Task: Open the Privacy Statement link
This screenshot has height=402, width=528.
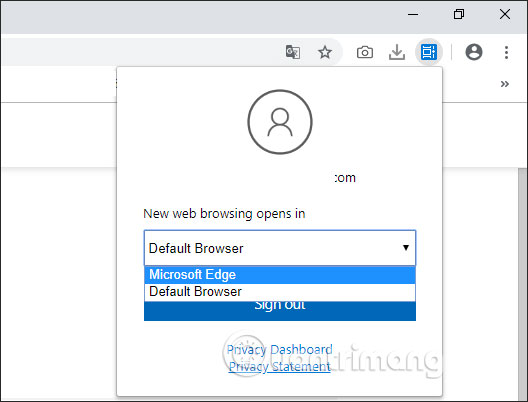Action: coord(279,366)
